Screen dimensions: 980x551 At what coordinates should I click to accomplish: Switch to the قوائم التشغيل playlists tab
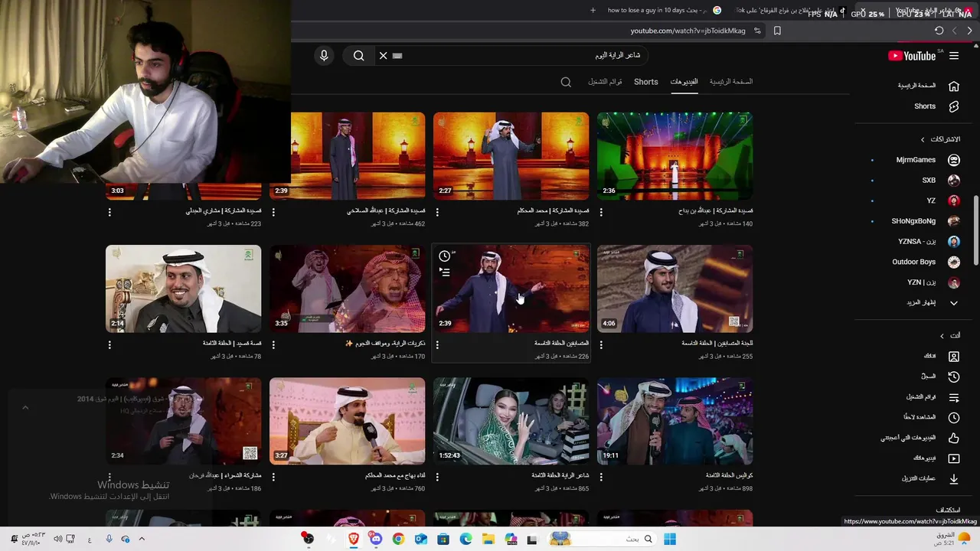[605, 82]
